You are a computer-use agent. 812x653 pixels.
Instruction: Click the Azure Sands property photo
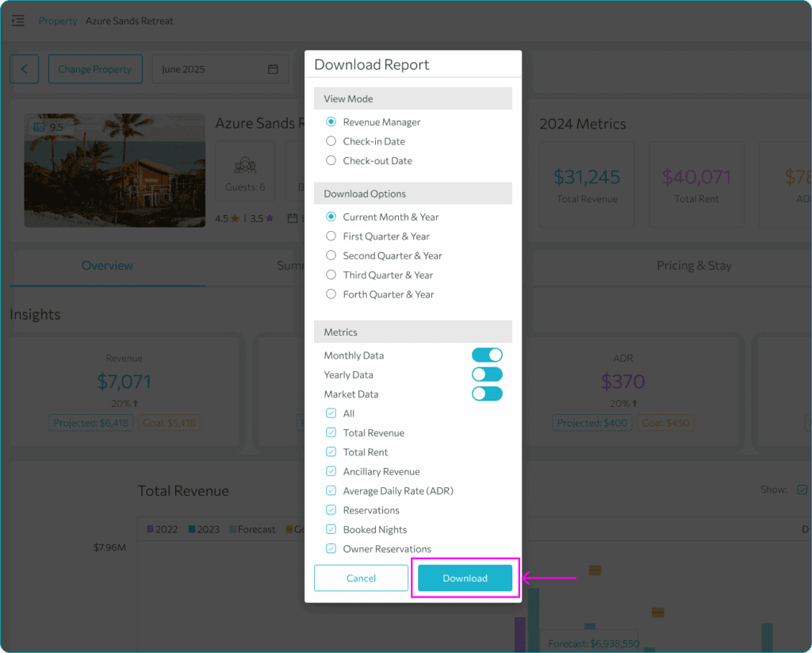pos(115,171)
